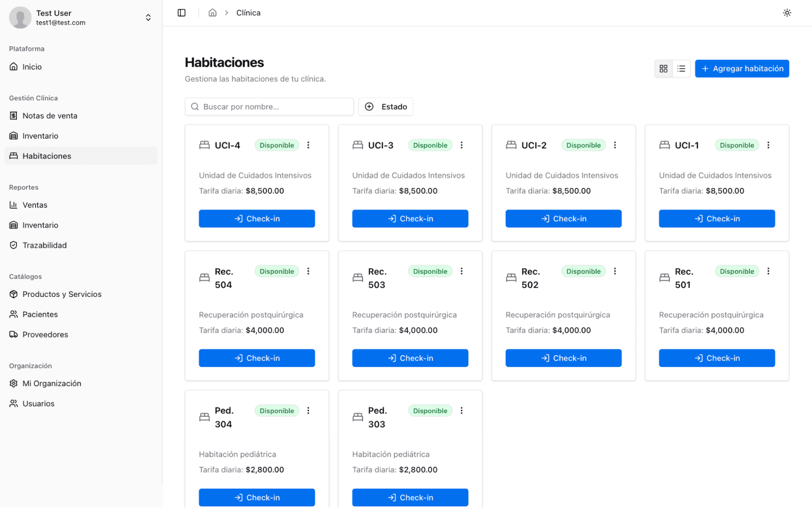Screen dimensions: 812x508
Task: Click the home breadcrumb icon
Action: (x=213, y=12)
